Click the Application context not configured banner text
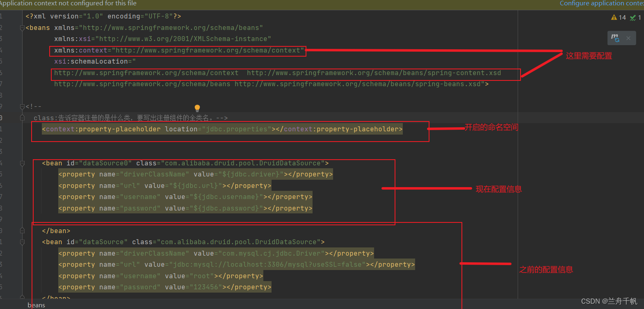The height and width of the screenshot is (309, 644). click(68, 3)
